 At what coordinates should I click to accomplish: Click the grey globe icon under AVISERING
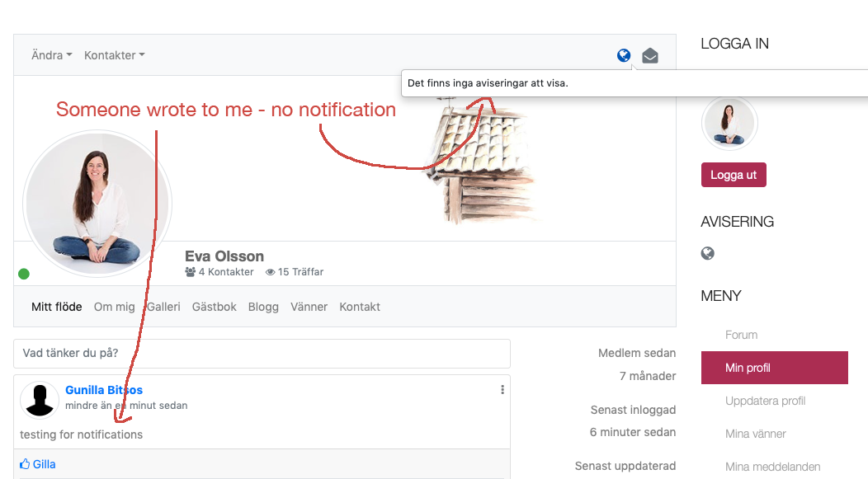(x=707, y=253)
